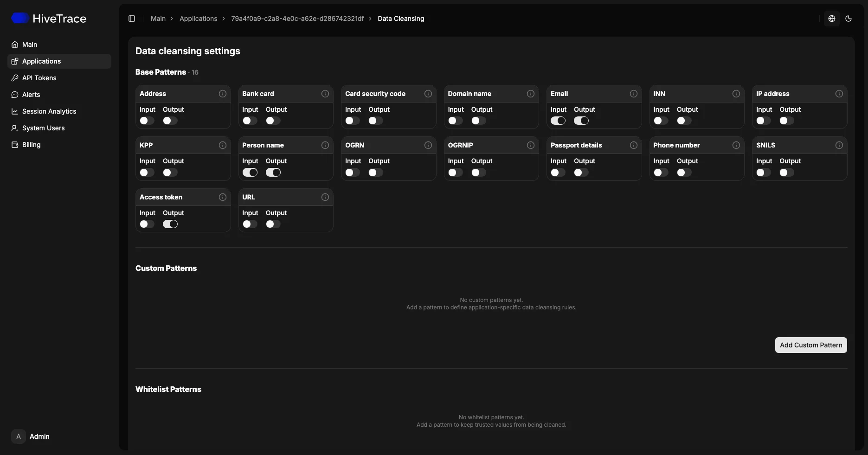Show info for Bank card pattern
This screenshot has height=455, width=868.
coord(325,94)
